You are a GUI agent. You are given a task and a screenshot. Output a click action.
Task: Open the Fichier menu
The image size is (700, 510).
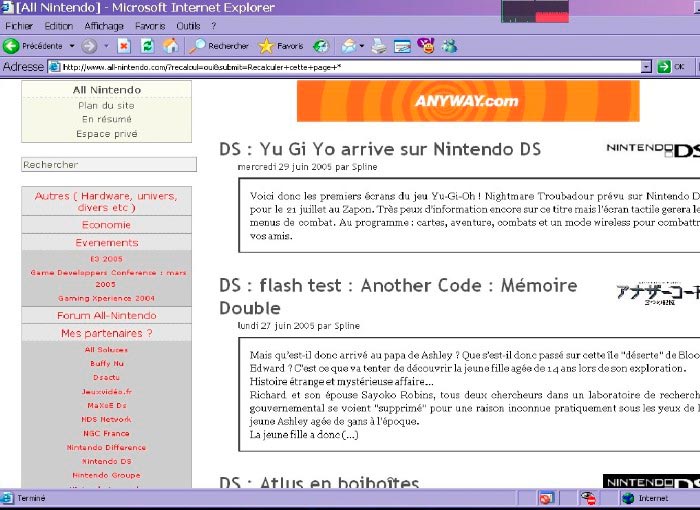click(x=19, y=26)
